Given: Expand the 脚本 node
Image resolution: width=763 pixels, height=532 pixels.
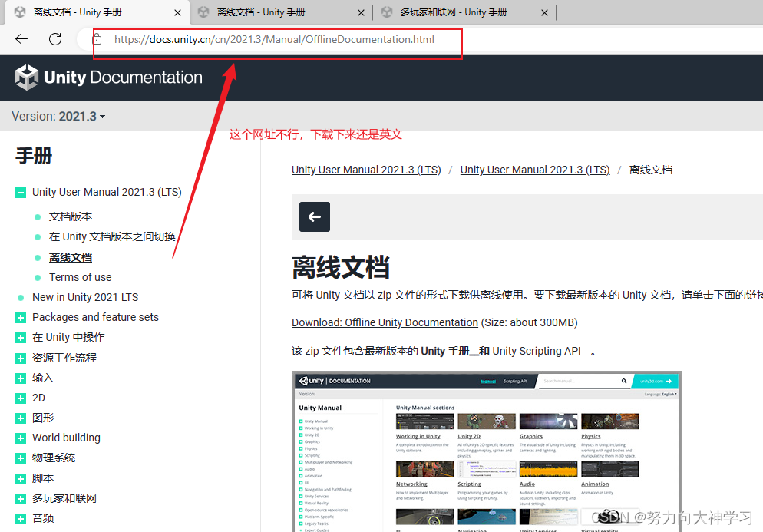Looking at the screenshot, I should pyautogui.click(x=21, y=478).
